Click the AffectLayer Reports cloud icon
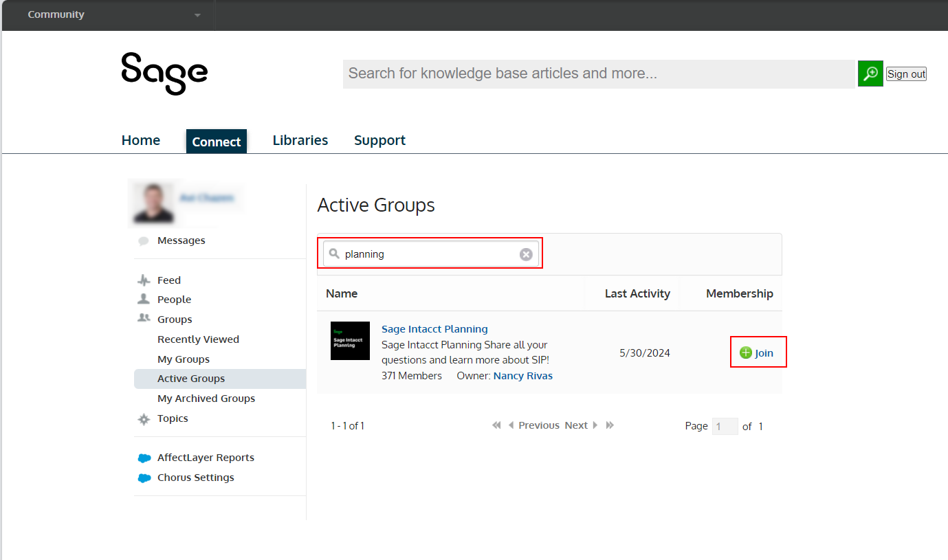 144,458
